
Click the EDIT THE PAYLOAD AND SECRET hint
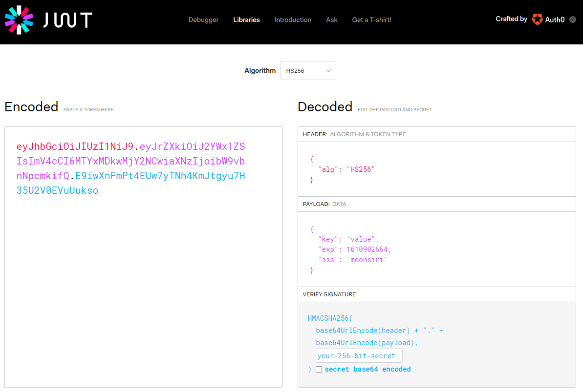(x=394, y=110)
